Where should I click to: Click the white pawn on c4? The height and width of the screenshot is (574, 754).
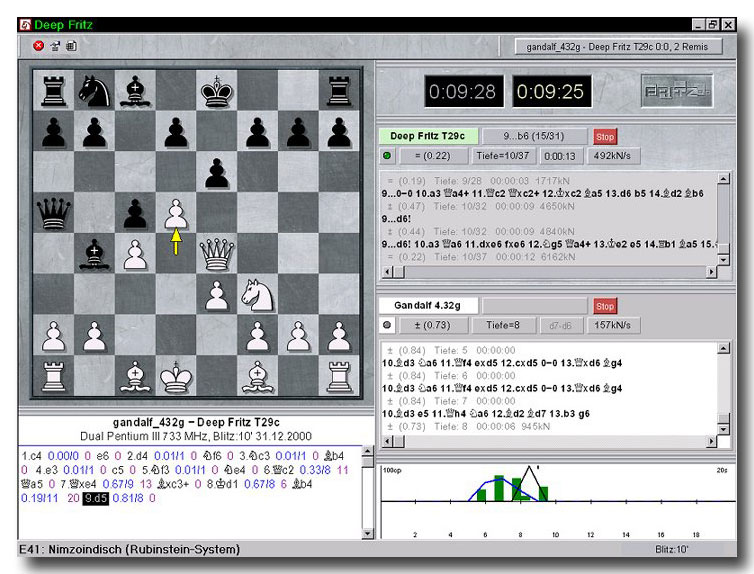135,254
